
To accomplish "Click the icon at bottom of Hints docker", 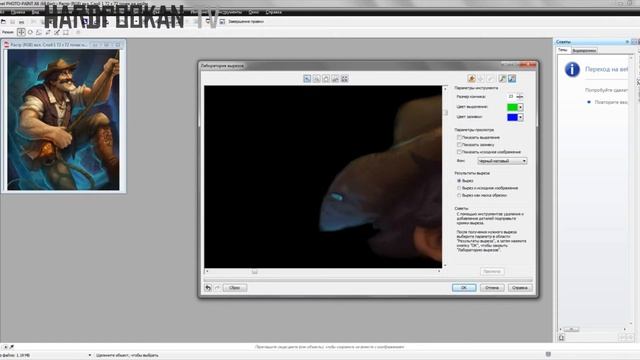I will [x=562, y=338].
